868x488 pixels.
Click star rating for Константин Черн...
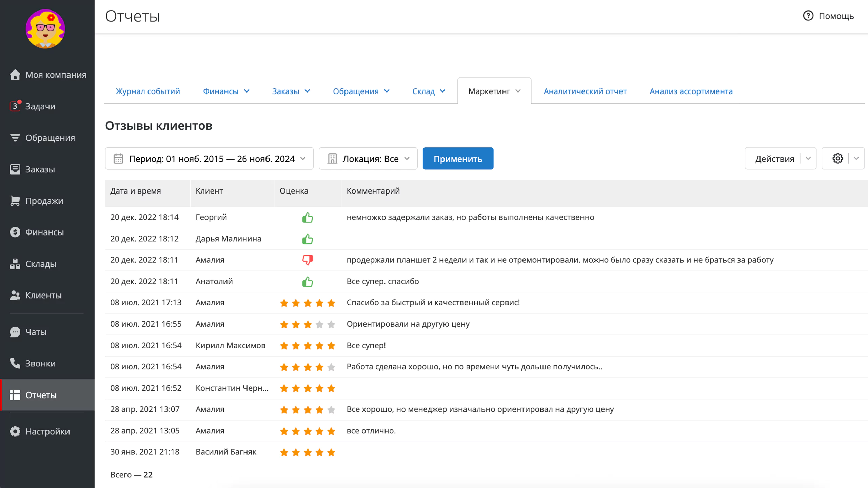pos(308,388)
